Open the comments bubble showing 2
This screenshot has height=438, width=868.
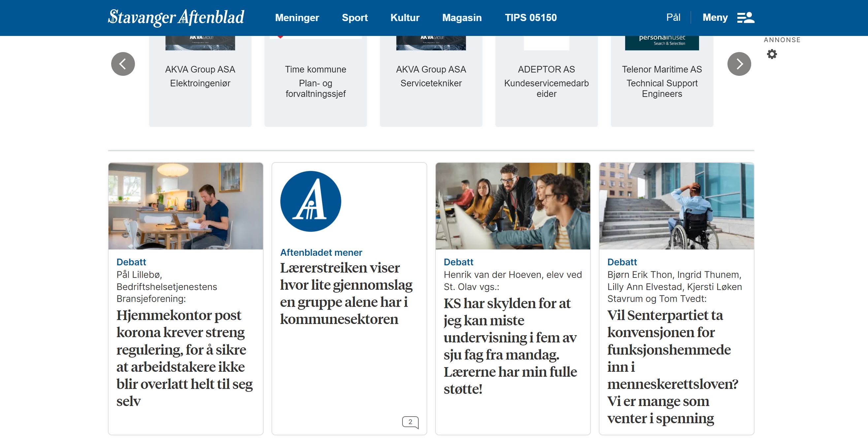[410, 422]
